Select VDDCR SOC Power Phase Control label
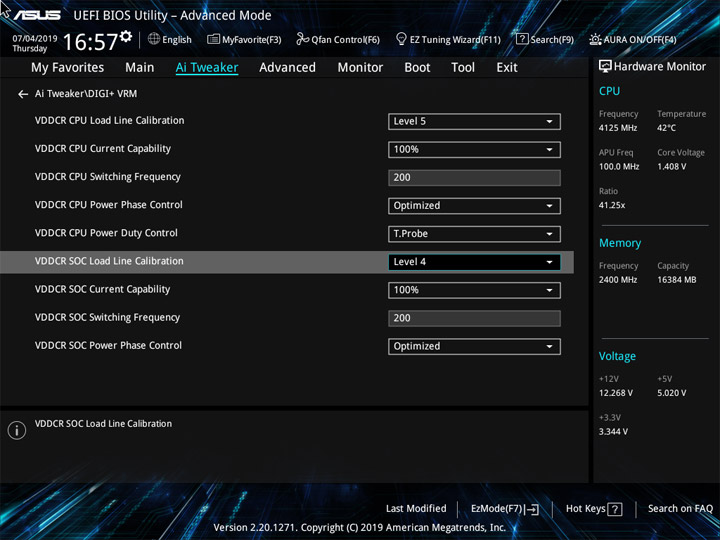The image size is (720, 540). coord(108,345)
